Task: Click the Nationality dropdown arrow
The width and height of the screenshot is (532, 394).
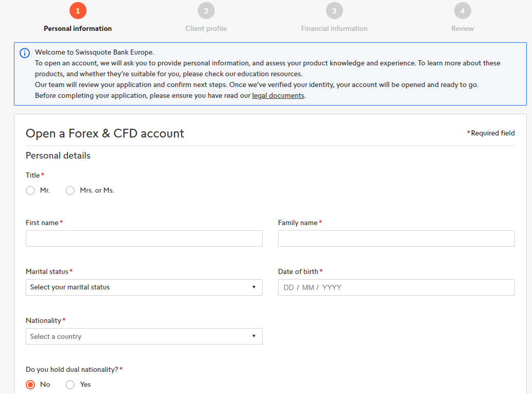Action: pyautogui.click(x=254, y=336)
